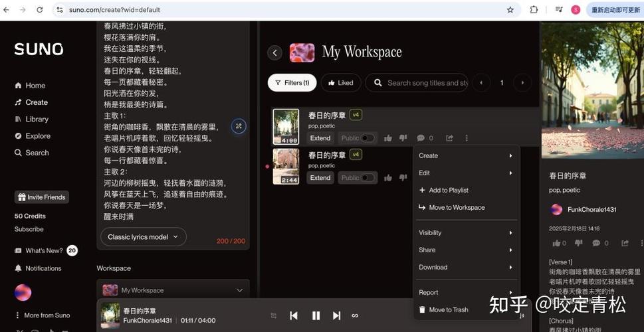
Task: Reload the page in the browser
Action: coord(40,10)
